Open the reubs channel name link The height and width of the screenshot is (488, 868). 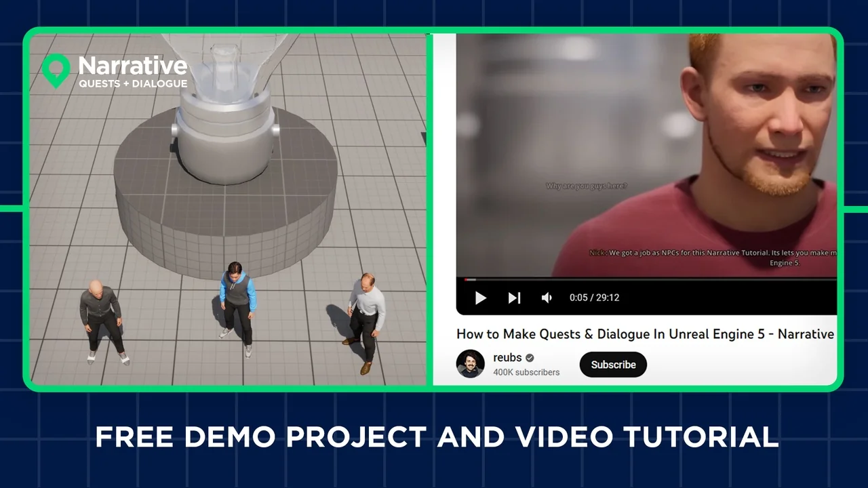[x=507, y=358]
